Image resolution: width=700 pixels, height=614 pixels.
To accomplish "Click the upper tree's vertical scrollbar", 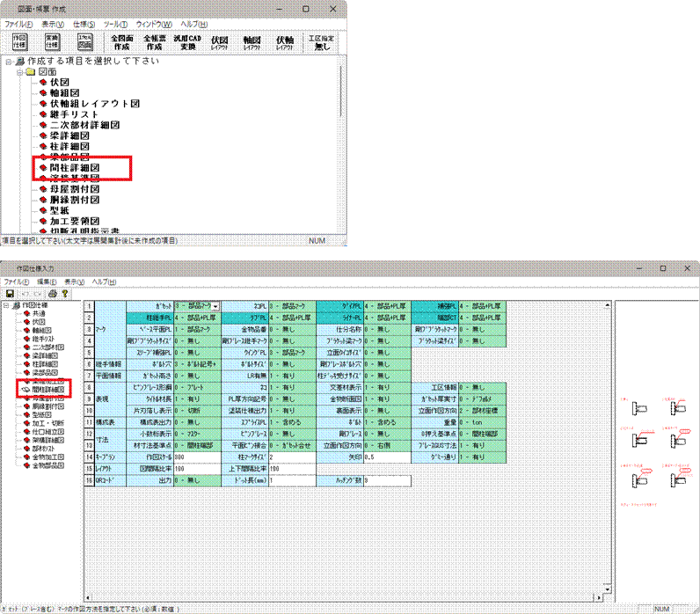I will (x=342, y=132).
